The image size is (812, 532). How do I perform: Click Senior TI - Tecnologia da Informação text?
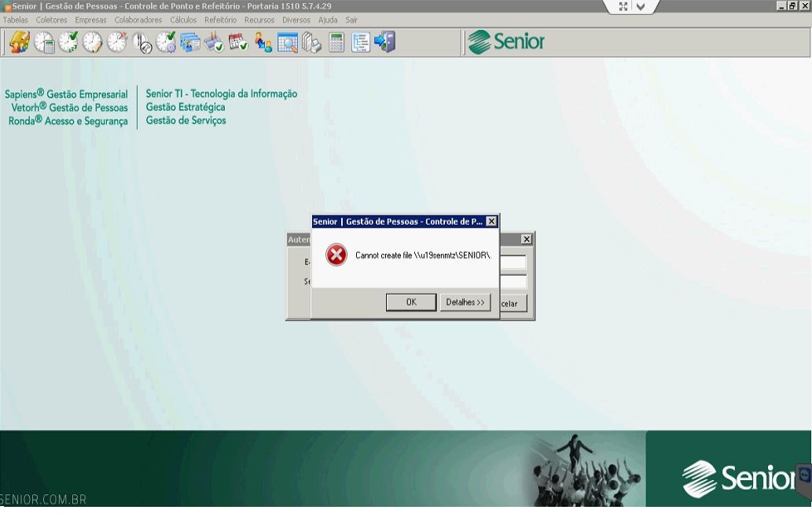(x=222, y=94)
